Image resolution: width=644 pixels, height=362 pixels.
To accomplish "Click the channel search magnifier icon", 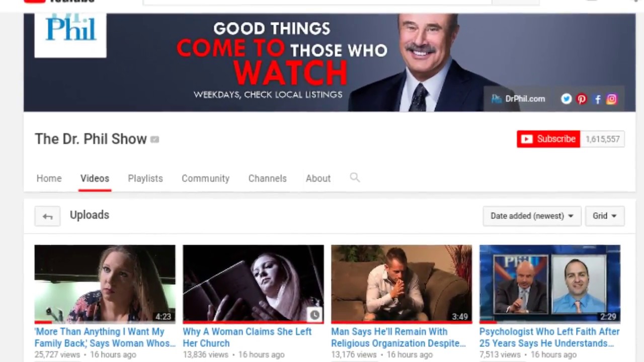I will point(355,177).
